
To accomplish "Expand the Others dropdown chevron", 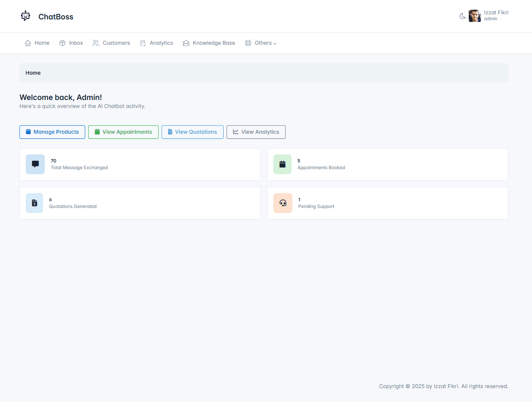I will 275,43.
